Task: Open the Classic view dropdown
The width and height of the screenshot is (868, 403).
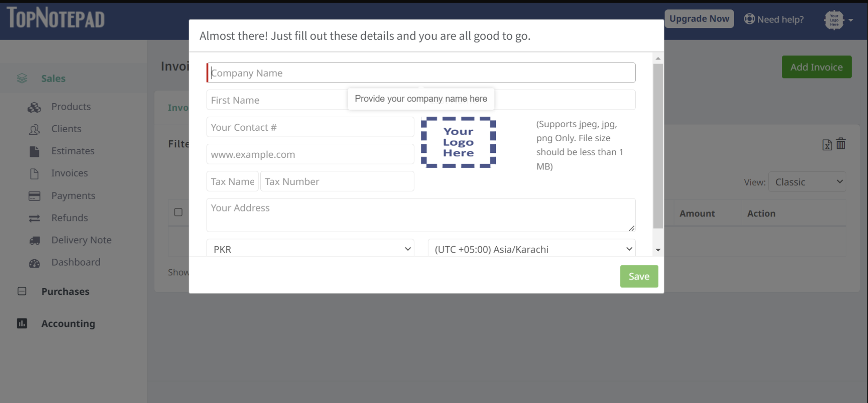Action: (x=807, y=182)
